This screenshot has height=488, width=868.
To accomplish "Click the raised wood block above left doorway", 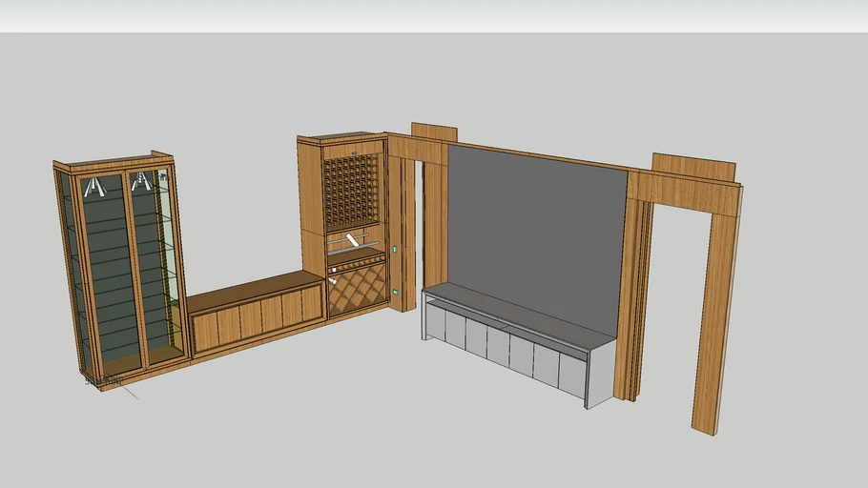I will click(x=434, y=131).
